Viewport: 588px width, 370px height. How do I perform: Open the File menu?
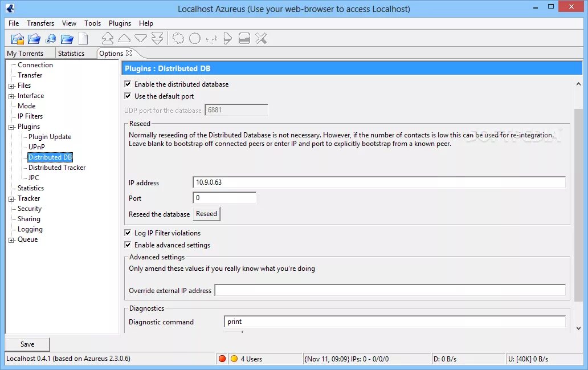tap(14, 23)
